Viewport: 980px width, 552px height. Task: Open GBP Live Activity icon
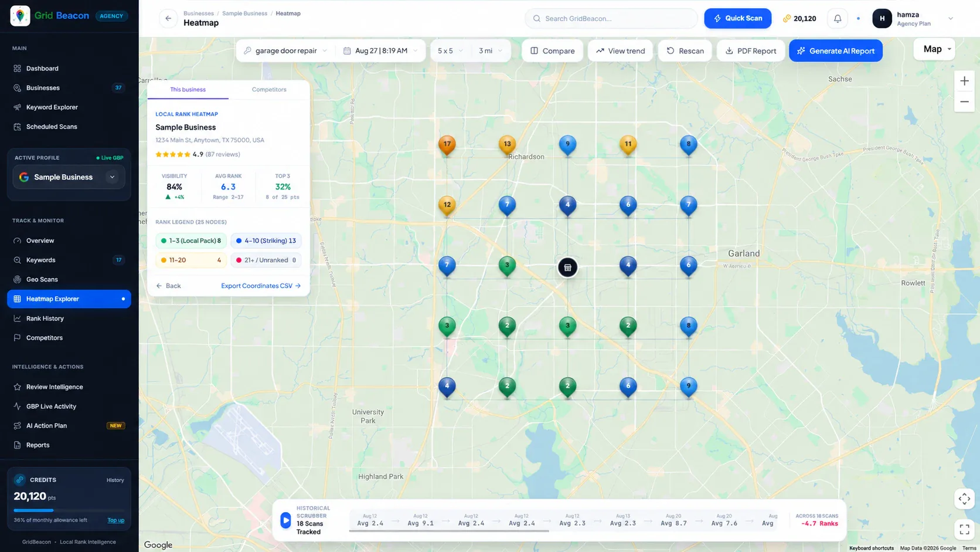17,407
